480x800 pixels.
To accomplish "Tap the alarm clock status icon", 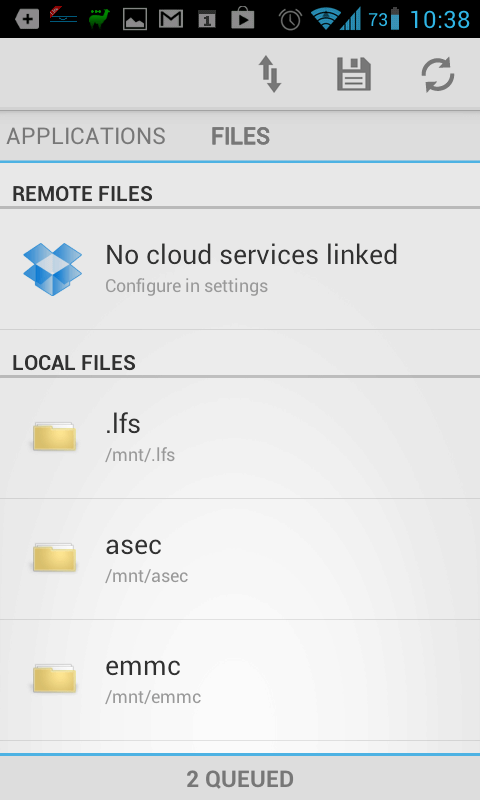I will pyautogui.click(x=290, y=19).
